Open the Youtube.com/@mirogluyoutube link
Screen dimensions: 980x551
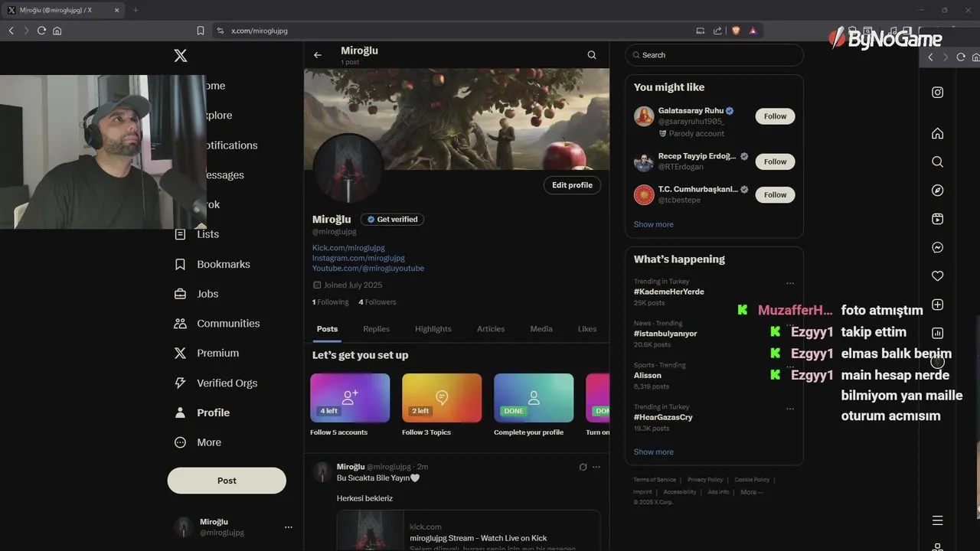368,269
